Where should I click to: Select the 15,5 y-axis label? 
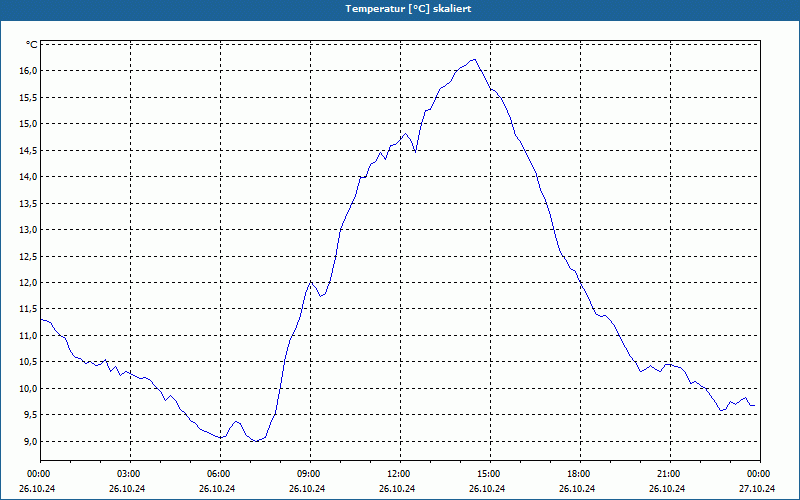tap(29, 97)
